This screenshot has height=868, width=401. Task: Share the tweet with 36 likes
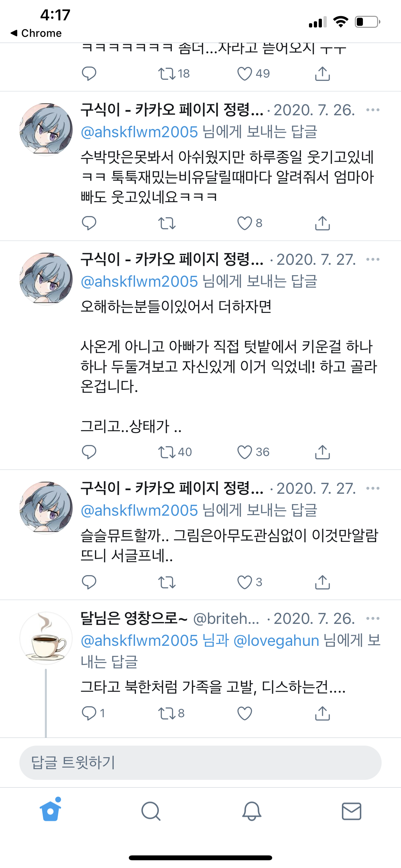(323, 452)
